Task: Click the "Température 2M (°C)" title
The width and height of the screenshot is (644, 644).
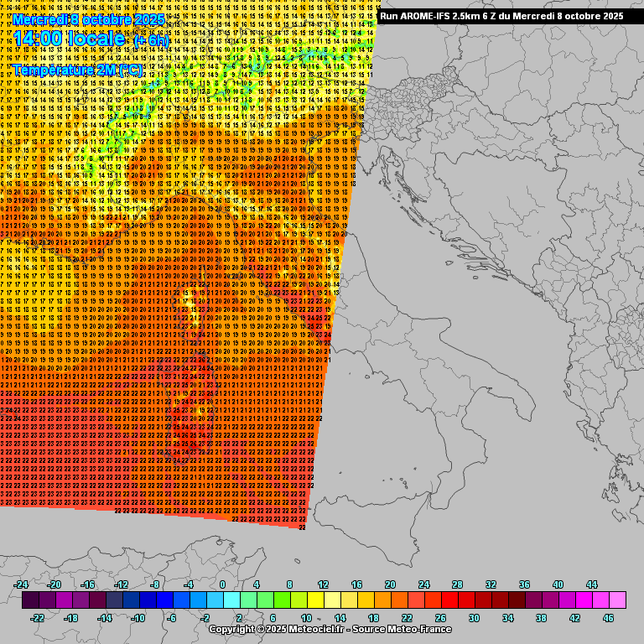Action: (x=77, y=71)
